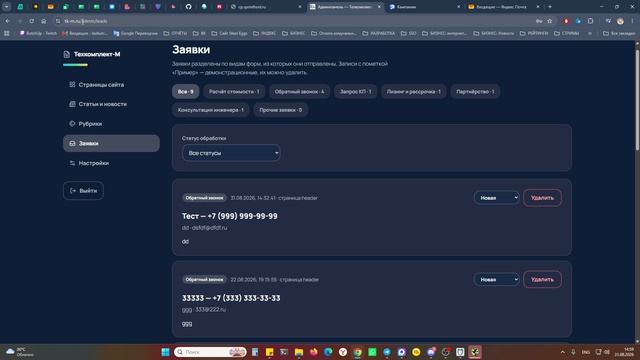Click the Страницы сайта grid icon
This screenshot has width=640, height=360.
(x=72, y=84)
